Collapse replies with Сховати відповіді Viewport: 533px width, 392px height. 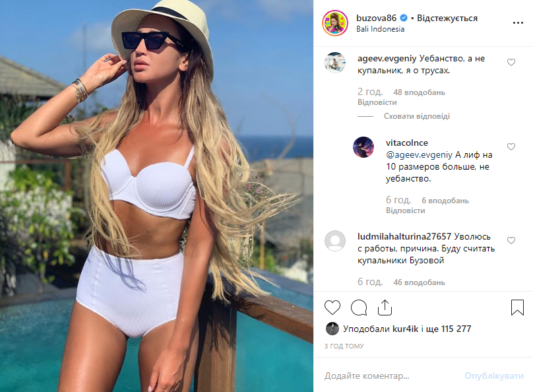(x=417, y=116)
